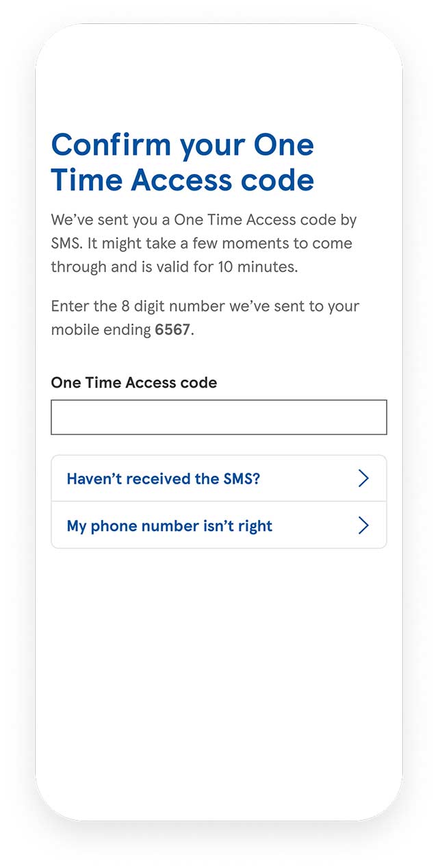The height and width of the screenshot is (868, 438).
Task: Expand the Haven't received the SMS? row
Action: (x=219, y=478)
